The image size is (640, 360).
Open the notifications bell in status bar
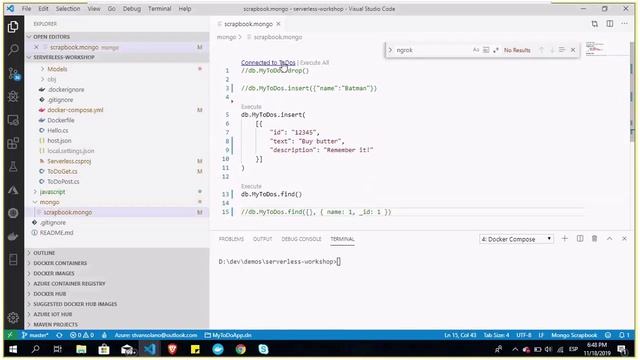(x=624, y=335)
